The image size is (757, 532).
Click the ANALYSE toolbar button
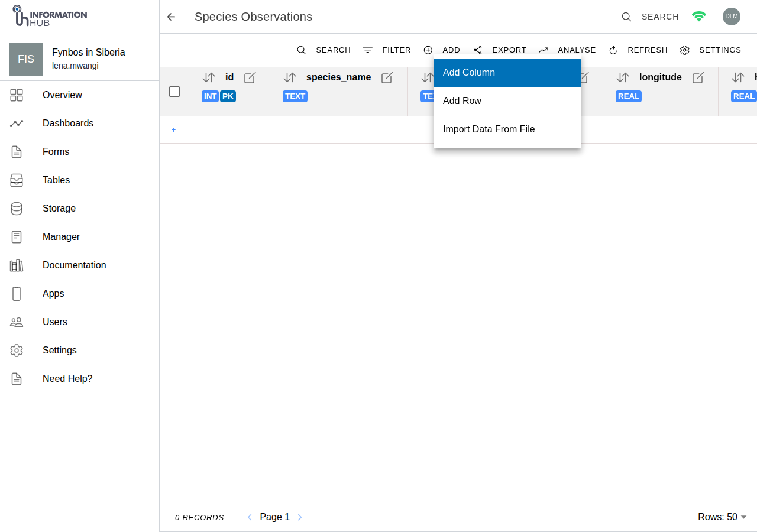point(567,50)
